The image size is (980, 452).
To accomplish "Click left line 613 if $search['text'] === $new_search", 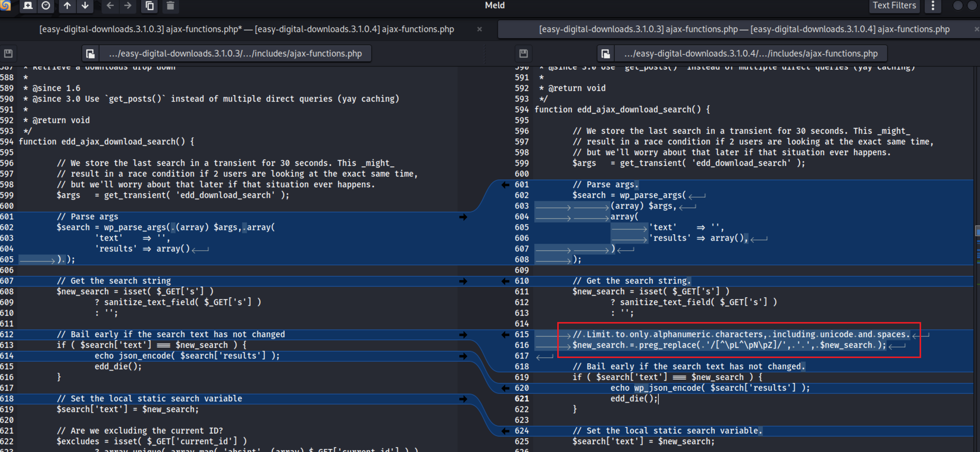I will click(151, 345).
